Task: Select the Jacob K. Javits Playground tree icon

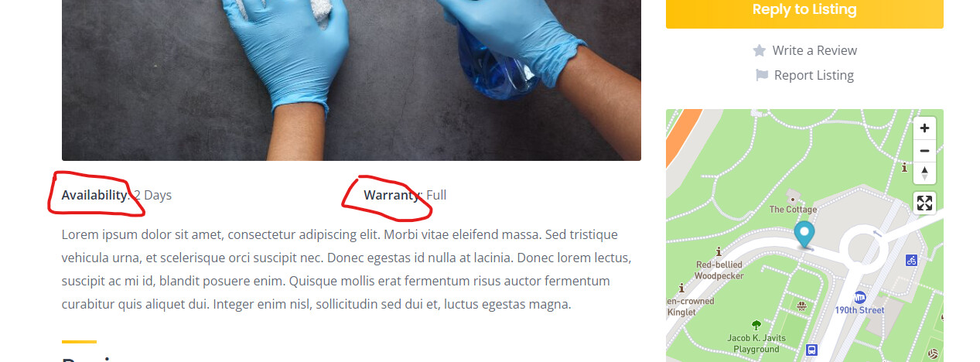Action: pyautogui.click(x=756, y=325)
